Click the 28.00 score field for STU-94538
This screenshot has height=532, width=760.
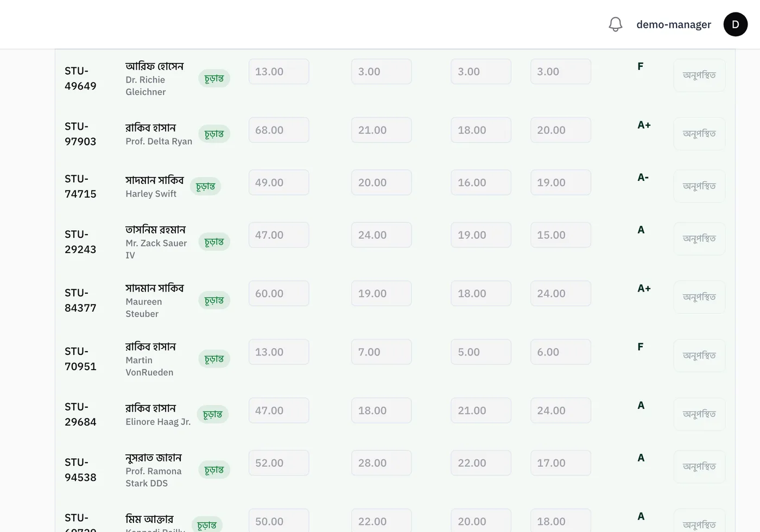click(x=382, y=463)
